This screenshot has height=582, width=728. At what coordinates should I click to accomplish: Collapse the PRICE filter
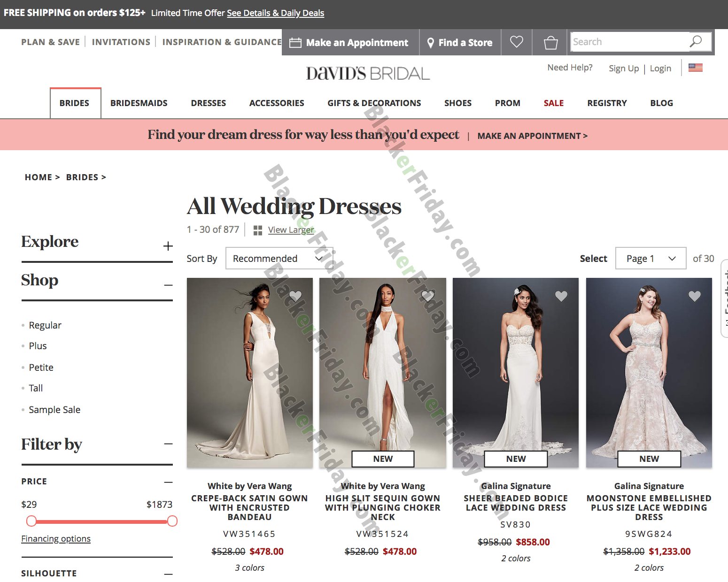coord(169,482)
